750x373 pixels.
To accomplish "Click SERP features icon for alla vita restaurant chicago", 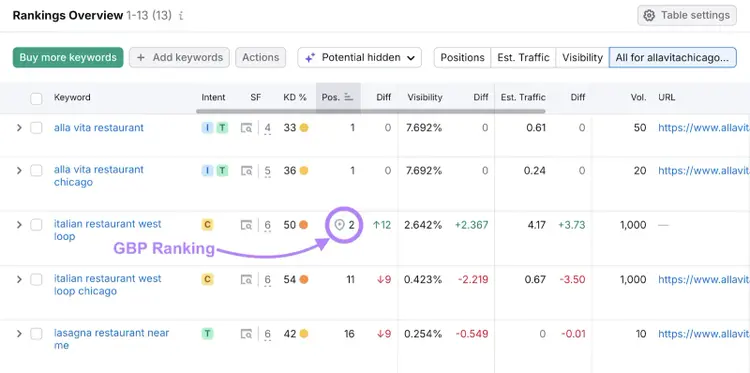I will pyautogui.click(x=246, y=171).
